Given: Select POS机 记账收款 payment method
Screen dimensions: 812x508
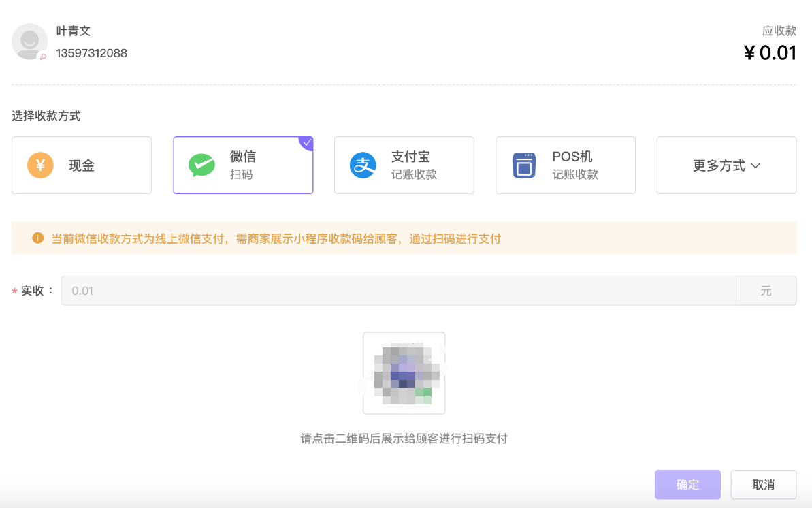Looking at the screenshot, I should (566, 165).
